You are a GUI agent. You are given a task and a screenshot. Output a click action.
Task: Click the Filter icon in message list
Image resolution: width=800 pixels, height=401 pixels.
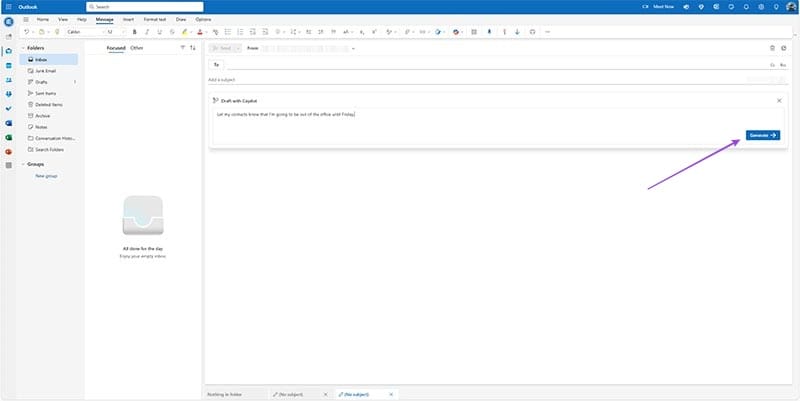(183, 47)
